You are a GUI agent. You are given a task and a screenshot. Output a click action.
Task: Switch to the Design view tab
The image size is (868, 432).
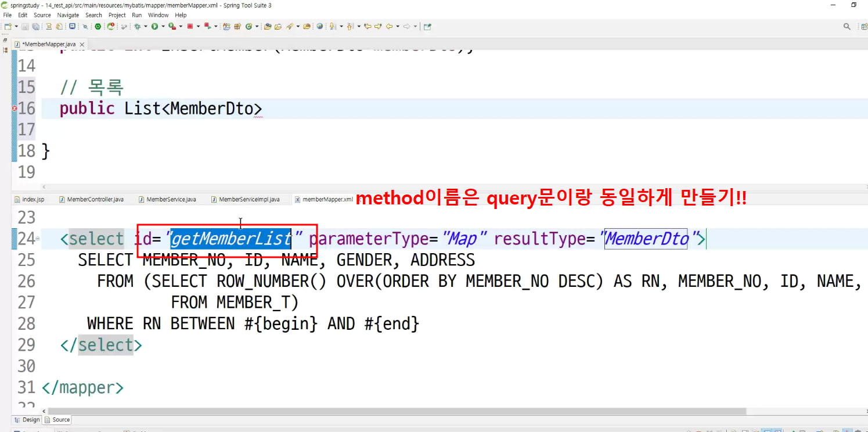click(x=27, y=420)
